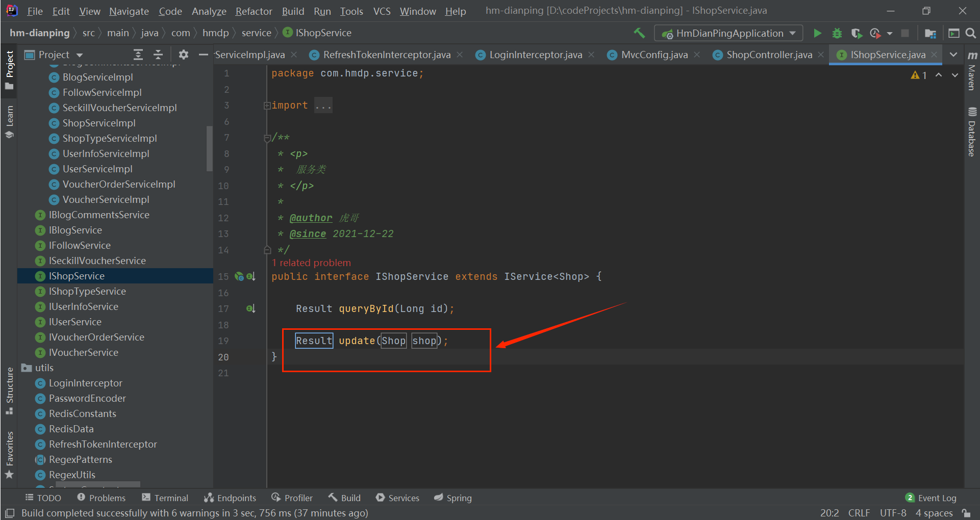
Task: Show hidden editor tabs dropdown chevron
Action: (x=953, y=55)
